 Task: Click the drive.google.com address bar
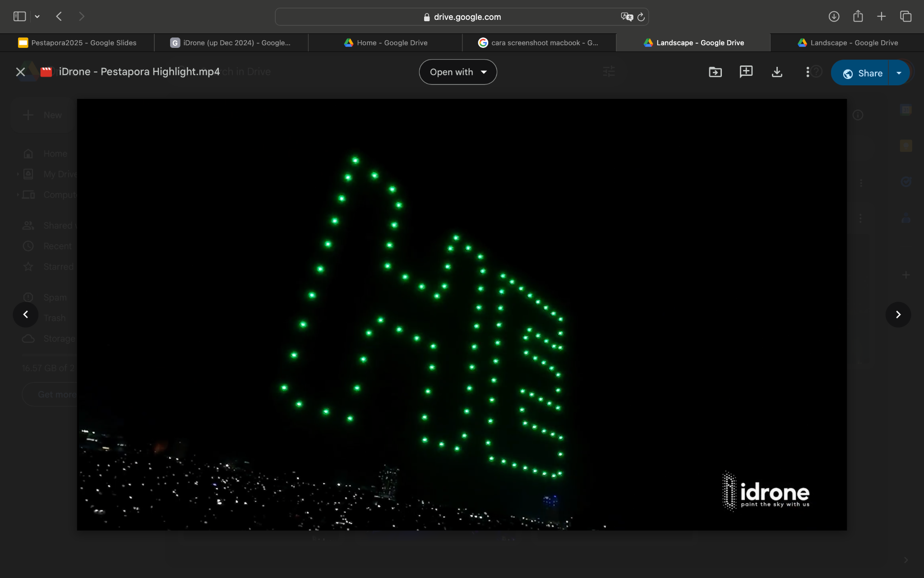(462, 17)
